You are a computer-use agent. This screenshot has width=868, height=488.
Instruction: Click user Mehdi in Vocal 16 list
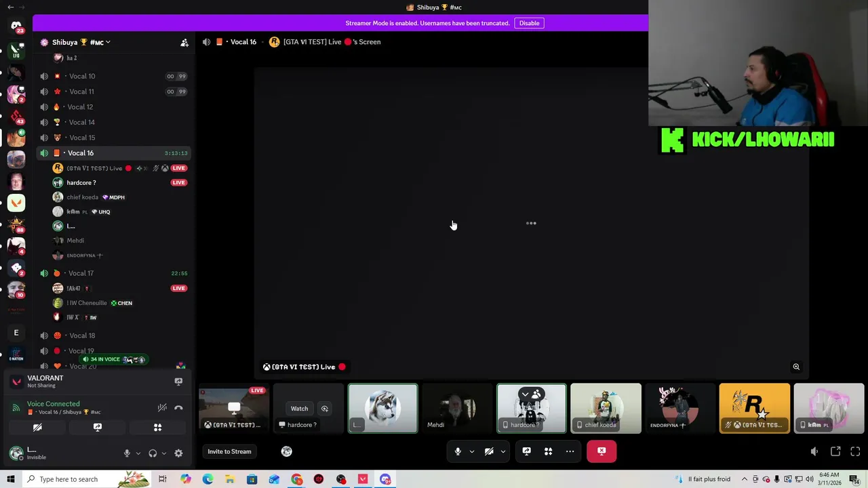[x=120, y=241]
